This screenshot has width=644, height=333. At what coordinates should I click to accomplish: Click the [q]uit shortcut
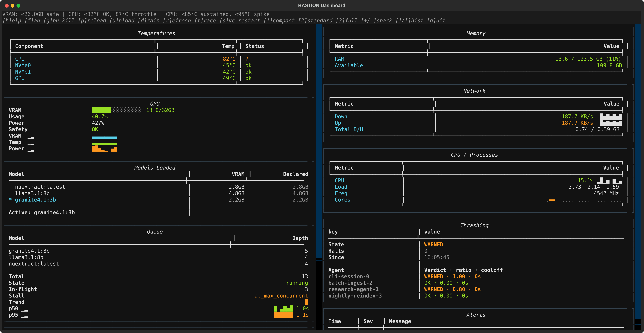436,20
